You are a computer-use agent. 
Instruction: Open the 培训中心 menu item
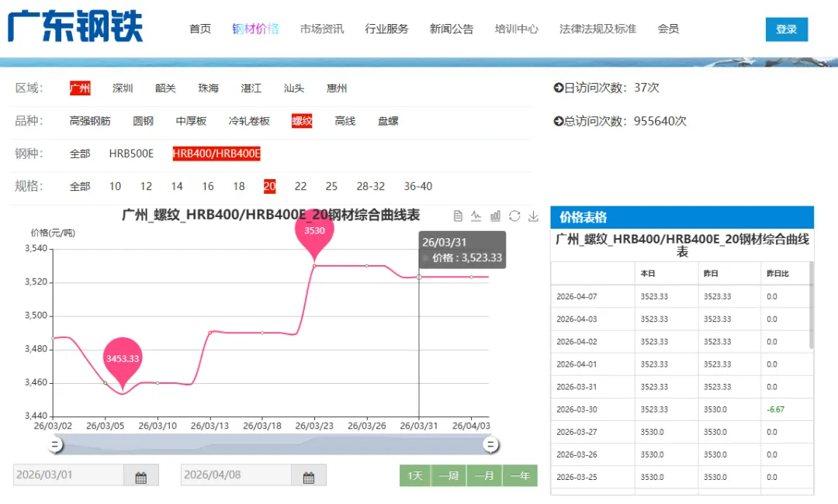517,29
